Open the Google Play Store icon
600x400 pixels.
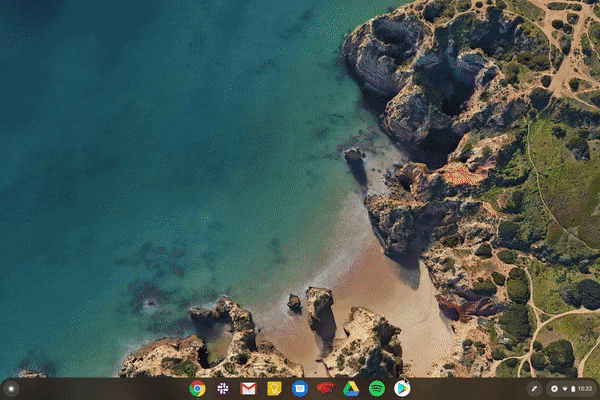(402, 388)
